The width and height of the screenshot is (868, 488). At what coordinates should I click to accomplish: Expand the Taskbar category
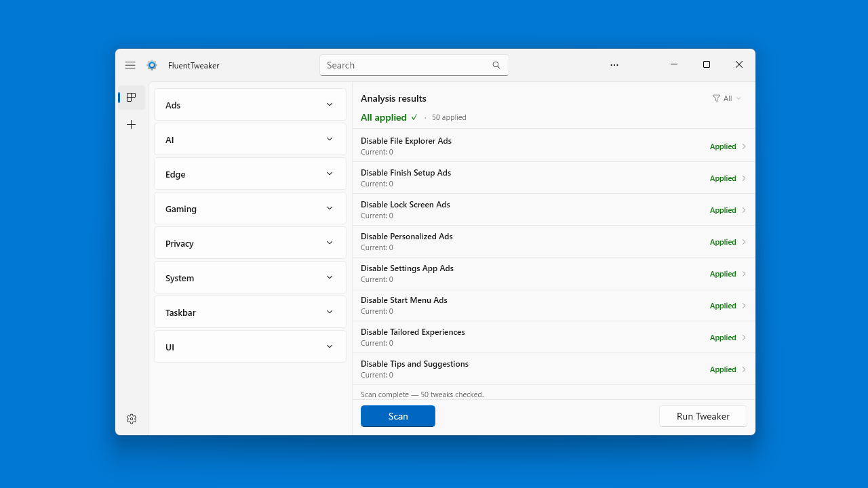point(250,312)
